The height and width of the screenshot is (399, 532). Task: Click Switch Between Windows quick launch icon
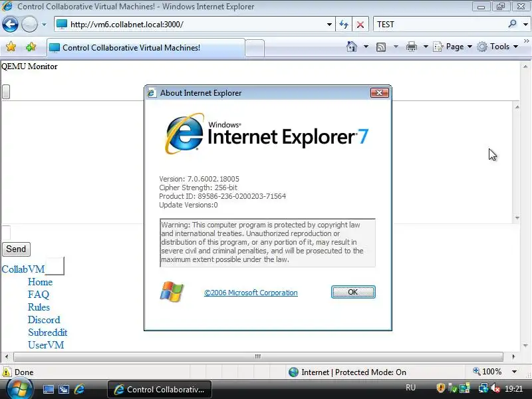64,389
